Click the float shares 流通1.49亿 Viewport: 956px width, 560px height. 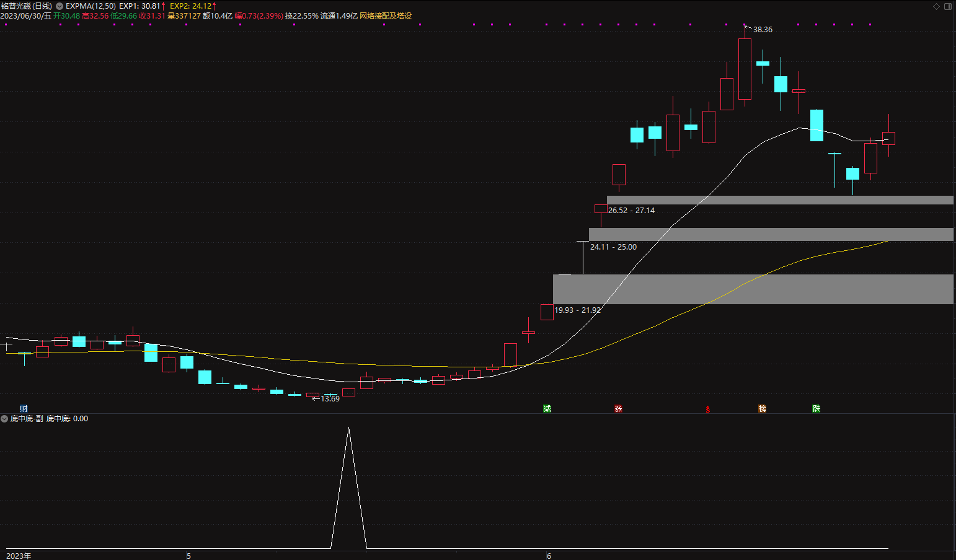point(339,16)
